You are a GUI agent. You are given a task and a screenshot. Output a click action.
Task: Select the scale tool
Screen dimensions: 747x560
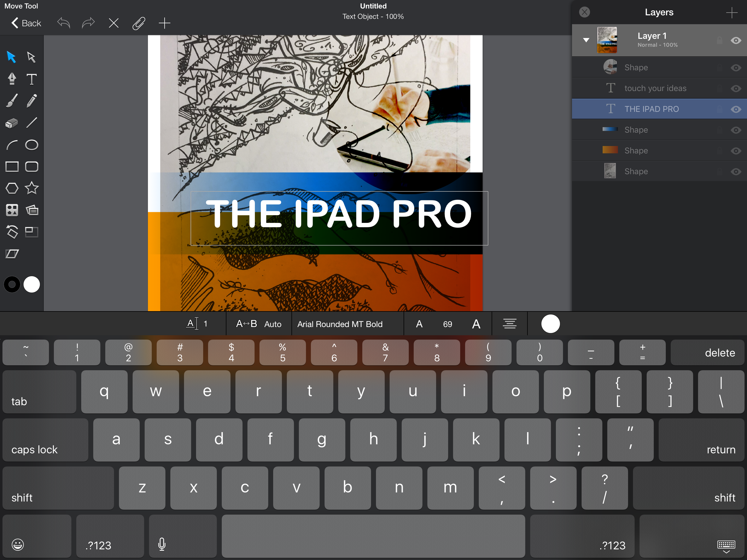(x=32, y=232)
